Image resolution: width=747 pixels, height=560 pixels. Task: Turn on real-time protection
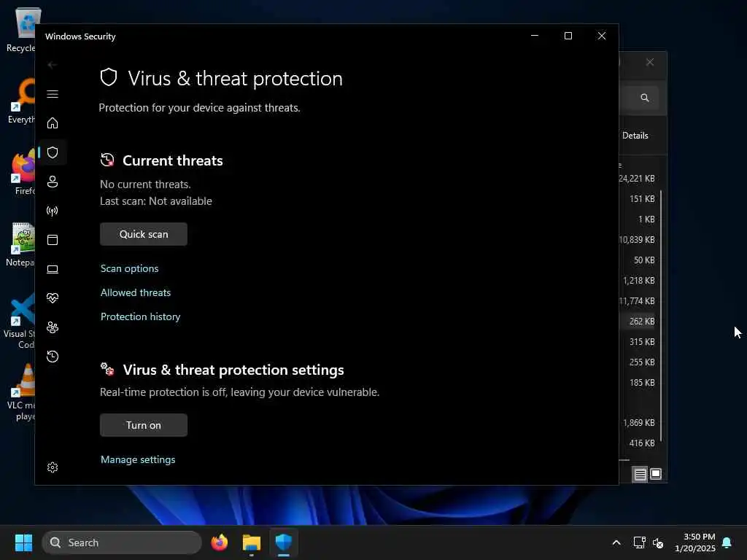tap(144, 425)
